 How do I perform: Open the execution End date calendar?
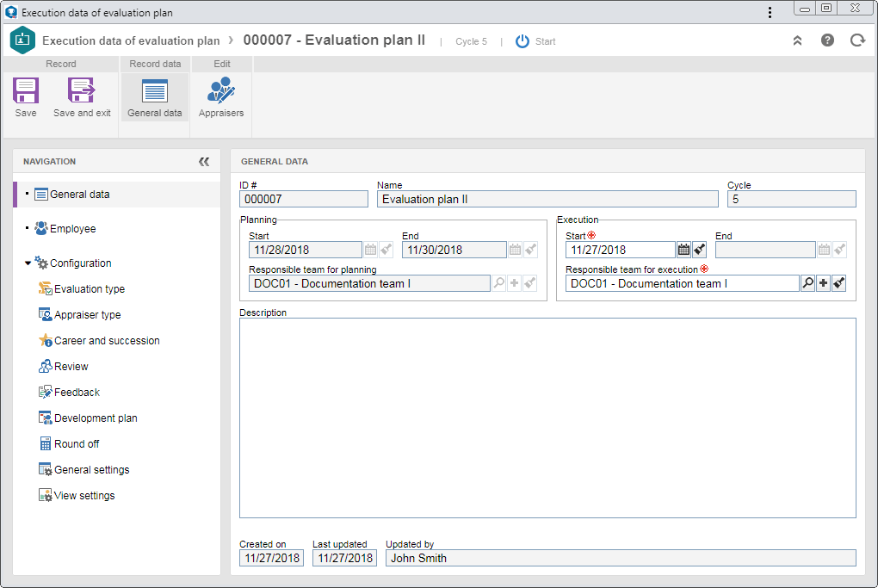(824, 250)
